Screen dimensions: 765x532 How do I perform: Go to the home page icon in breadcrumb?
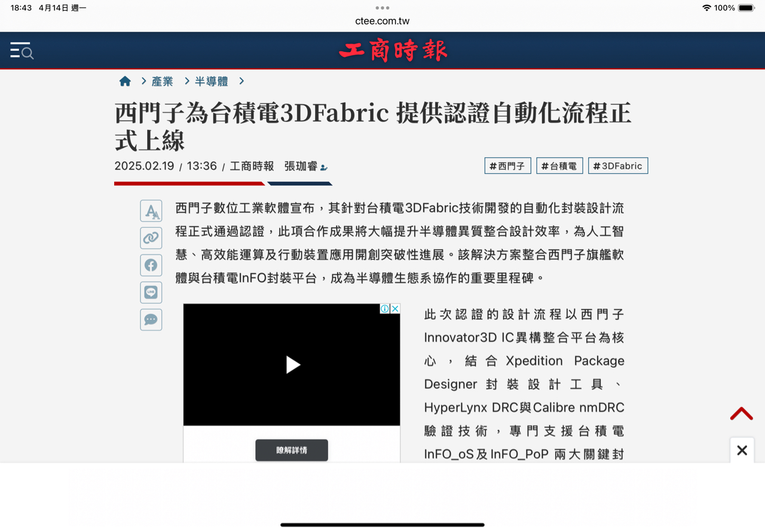tap(125, 81)
